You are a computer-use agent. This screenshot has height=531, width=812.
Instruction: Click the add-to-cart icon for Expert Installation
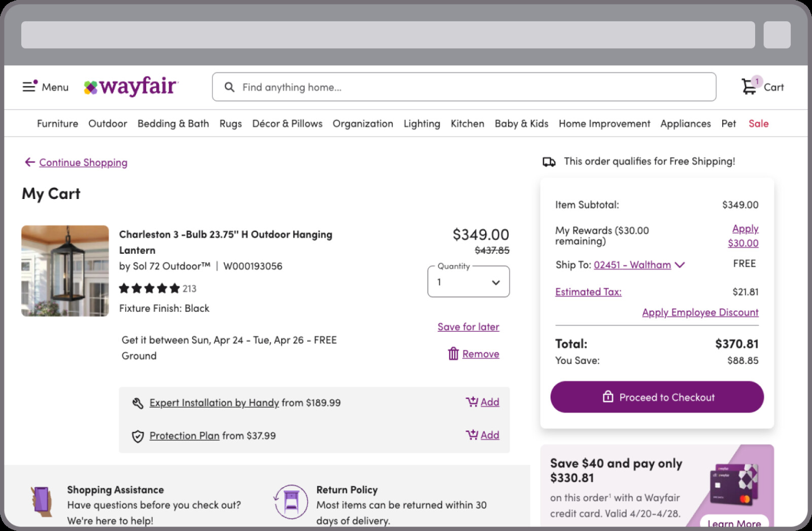[x=471, y=402]
